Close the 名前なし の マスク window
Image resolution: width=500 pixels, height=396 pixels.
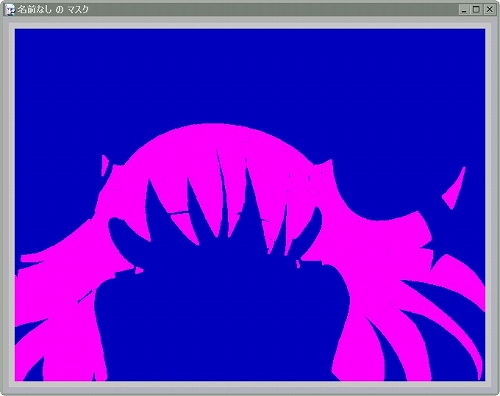pyautogui.click(x=489, y=10)
